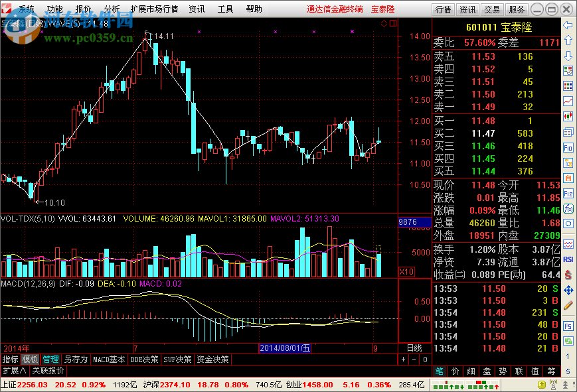Open the 帮助 menu

254,9
